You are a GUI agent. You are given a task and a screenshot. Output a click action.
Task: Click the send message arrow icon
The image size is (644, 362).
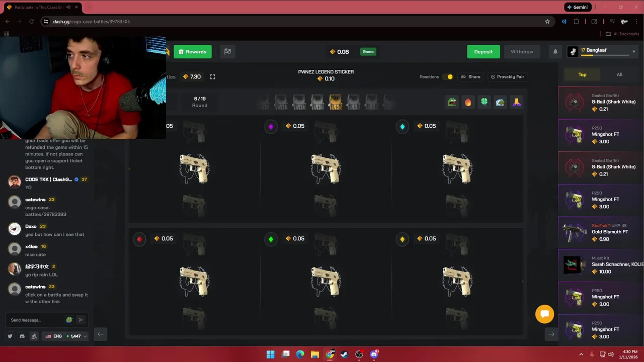(80, 320)
